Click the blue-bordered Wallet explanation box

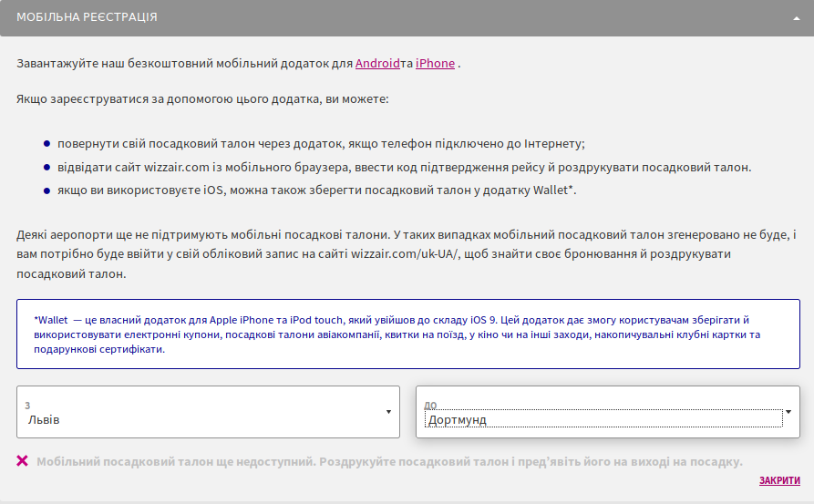[x=407, y=334]
